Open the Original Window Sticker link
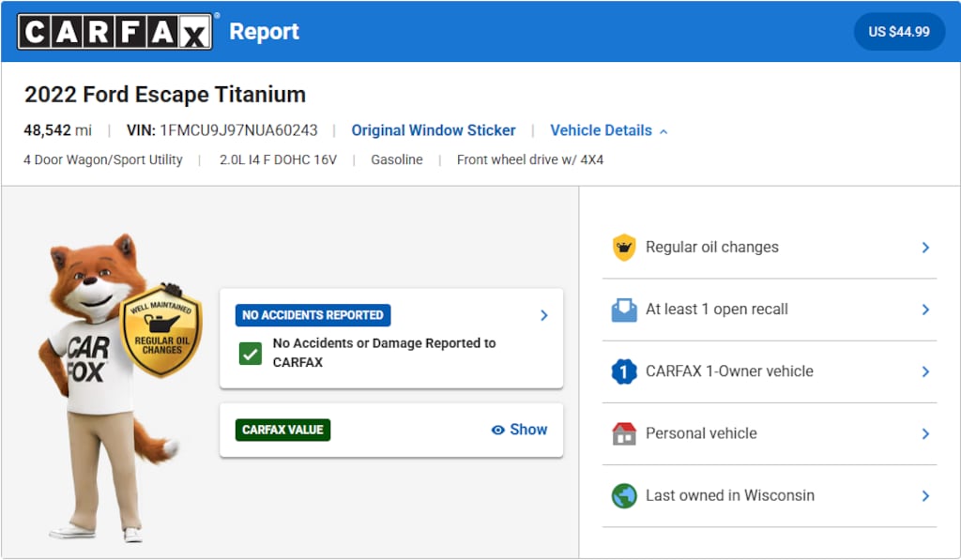Image resolution: width=961 pixels, height=560 pixels. (434, 130)
